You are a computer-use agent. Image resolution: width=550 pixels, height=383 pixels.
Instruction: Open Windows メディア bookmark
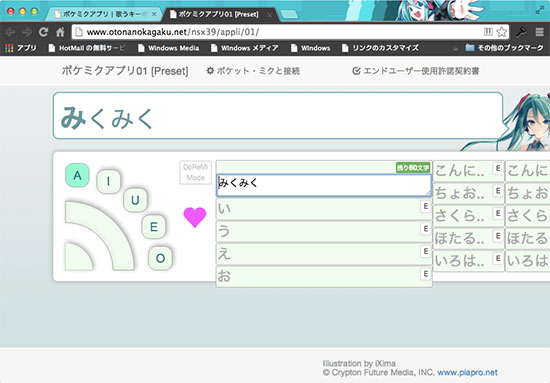(x=244, y=48)
